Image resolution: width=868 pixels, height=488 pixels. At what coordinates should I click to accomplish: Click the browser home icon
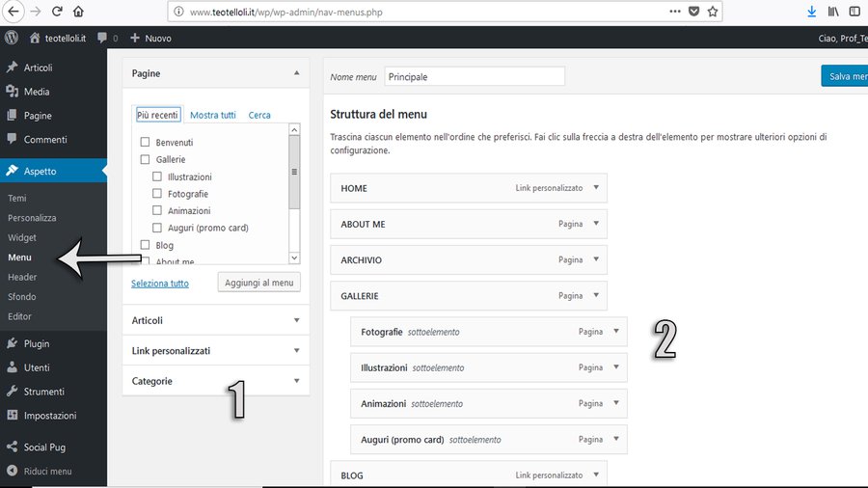click(x=79, y=12)
